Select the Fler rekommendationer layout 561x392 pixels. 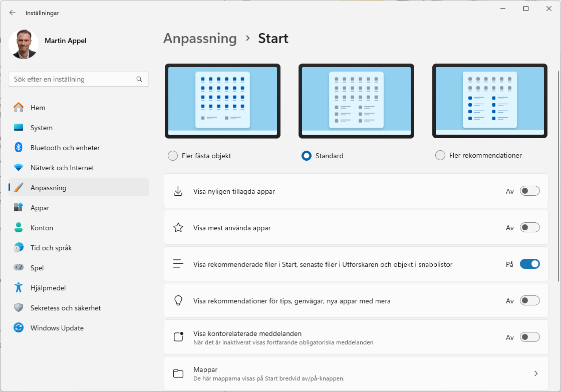tap(439, 156)
